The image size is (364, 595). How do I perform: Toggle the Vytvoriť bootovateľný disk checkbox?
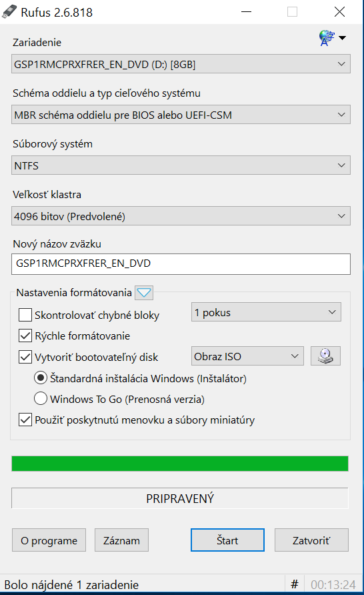point(25,357)
